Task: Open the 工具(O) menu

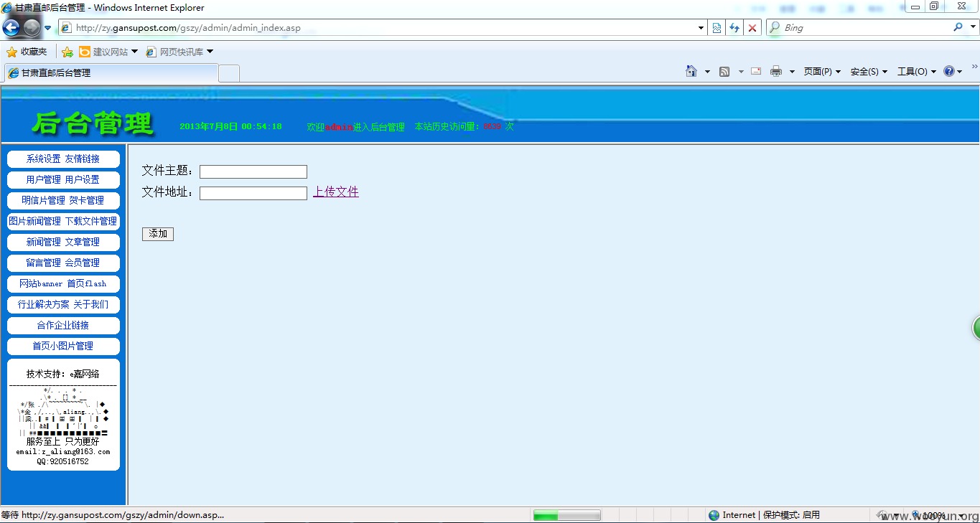Action: click(917, 72)
